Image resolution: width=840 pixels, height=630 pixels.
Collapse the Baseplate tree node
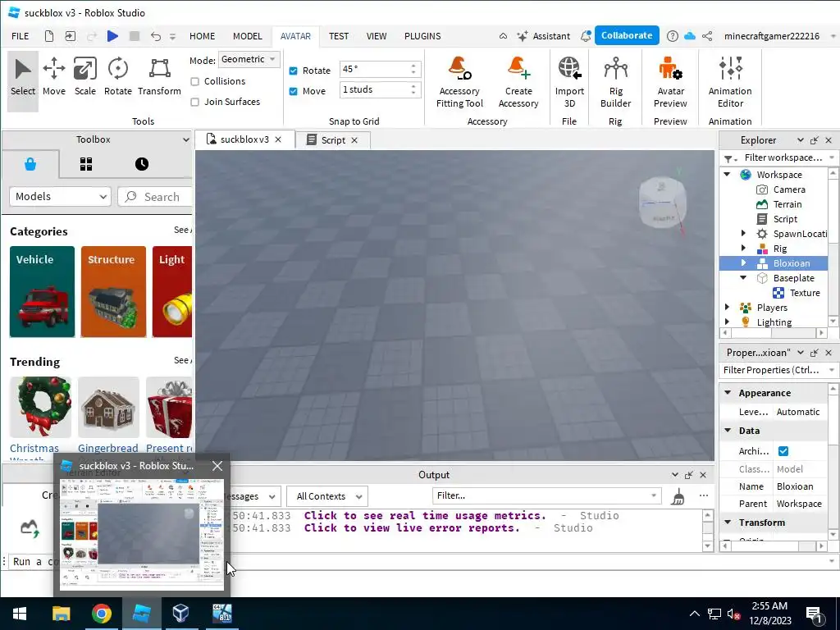[743, 277]
